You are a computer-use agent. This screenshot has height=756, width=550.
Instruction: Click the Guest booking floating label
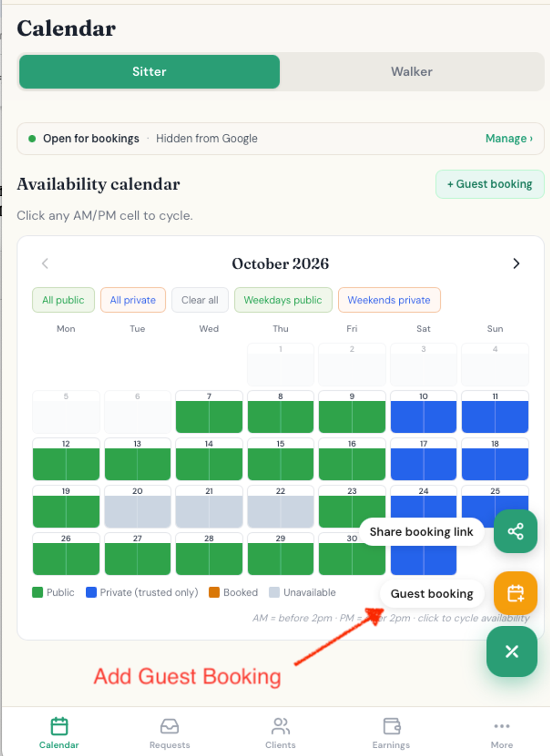tap(432, 594)
